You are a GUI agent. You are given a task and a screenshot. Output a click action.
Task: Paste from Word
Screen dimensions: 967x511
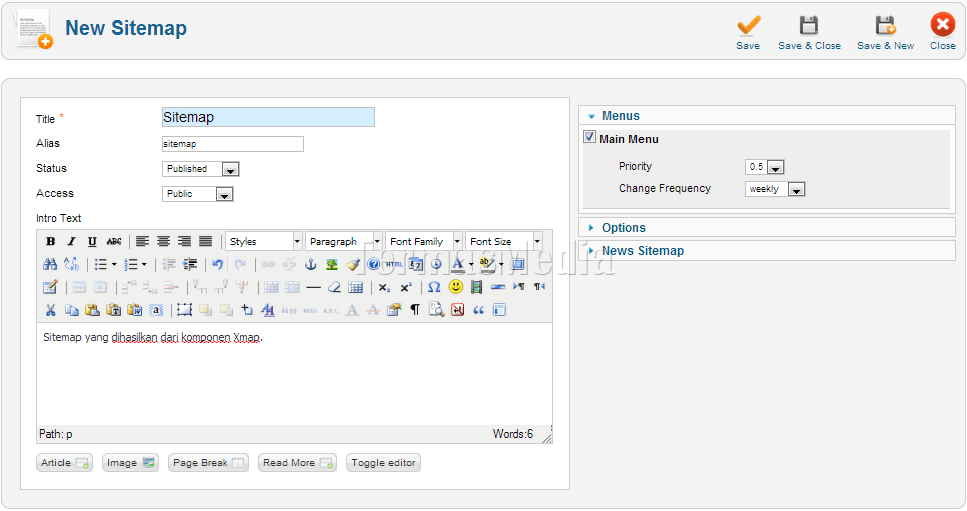[x=134, y=309]
